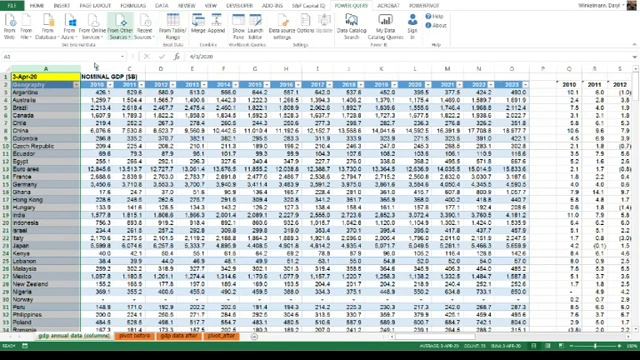Click the Cancel entry X icon
The width and height of the screenshot is (640, 360).
click(147, 57)
